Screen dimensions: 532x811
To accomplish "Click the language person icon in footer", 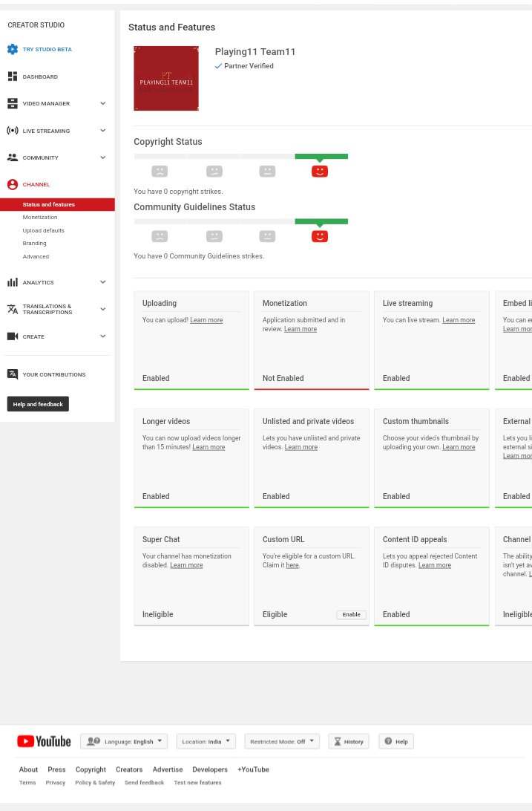I will tap(93, 741).
